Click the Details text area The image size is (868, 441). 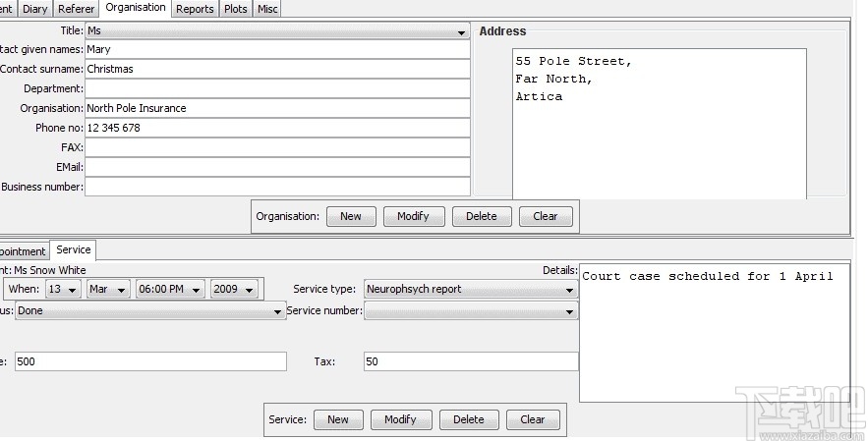coord(715,333)
